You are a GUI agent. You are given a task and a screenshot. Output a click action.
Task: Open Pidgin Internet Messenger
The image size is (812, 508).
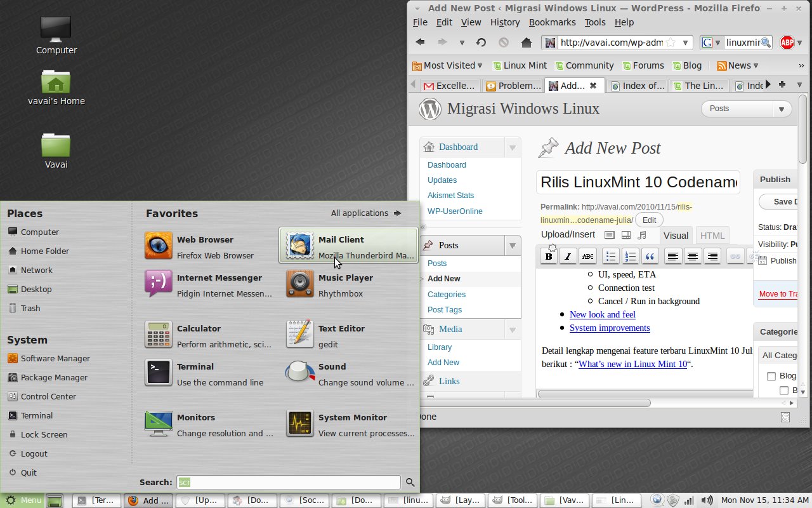[x=209, y=284]
